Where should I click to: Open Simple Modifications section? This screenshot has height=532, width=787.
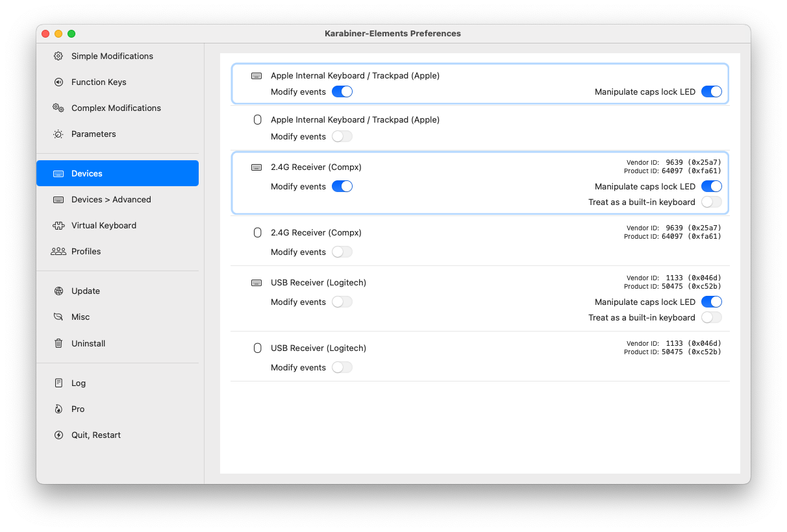tap(118, 56)
